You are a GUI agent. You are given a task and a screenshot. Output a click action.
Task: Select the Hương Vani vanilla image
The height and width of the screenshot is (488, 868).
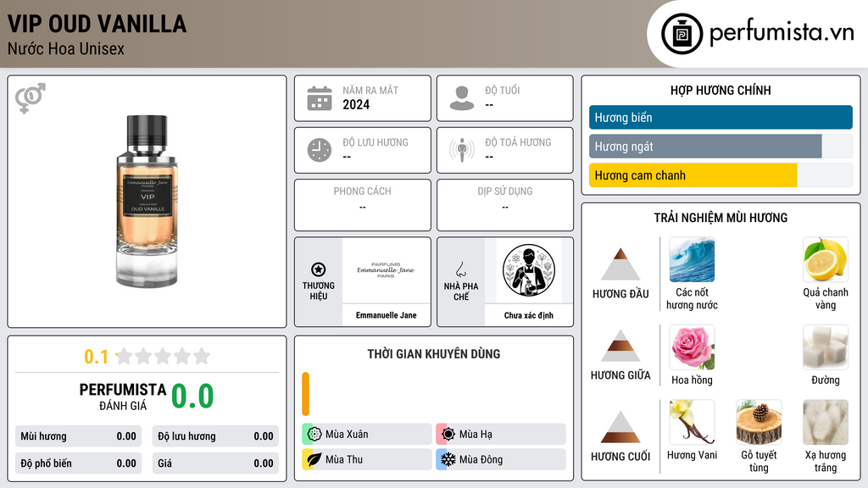692,422
